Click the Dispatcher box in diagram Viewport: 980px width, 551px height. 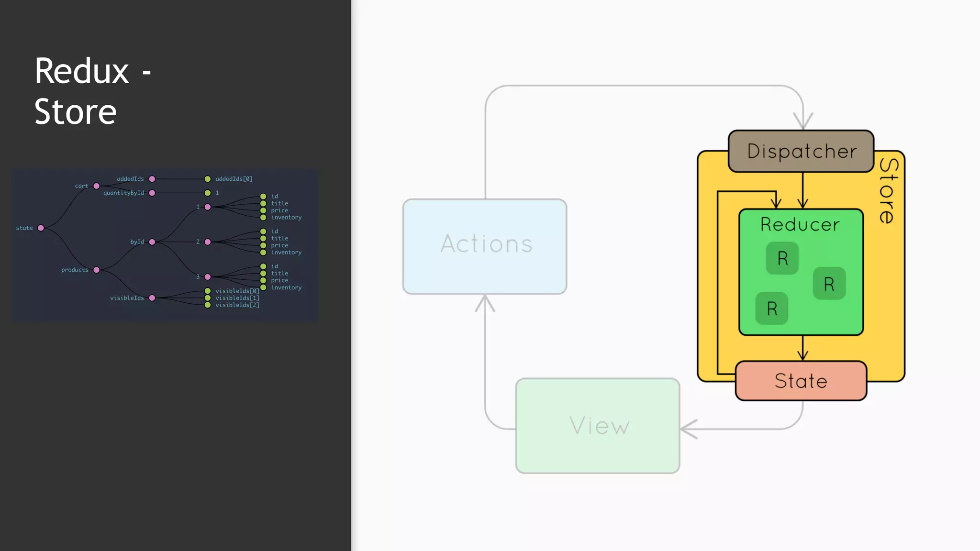801,151
